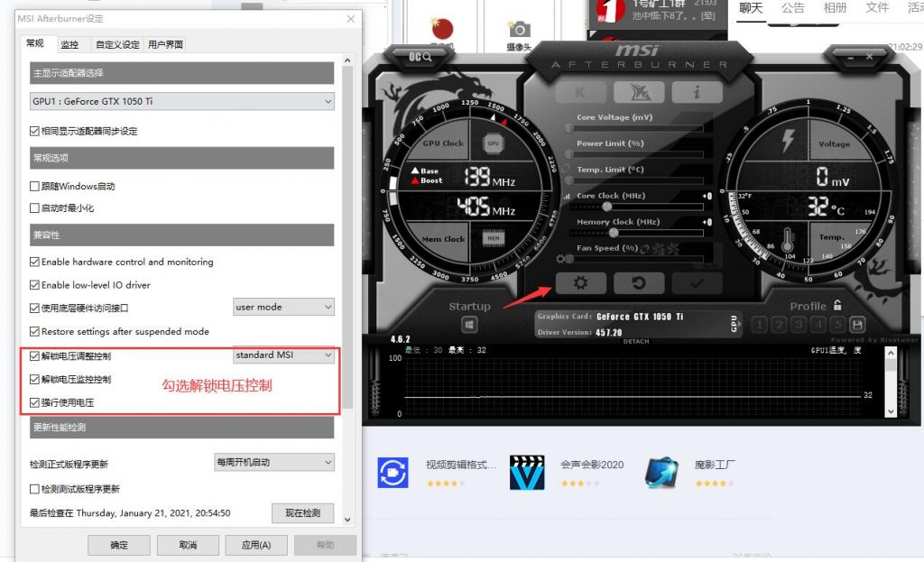The image size is (924, 562).
Task: Open the 每周开机启动 update frequency dropdown
Action: pos(274,462)
